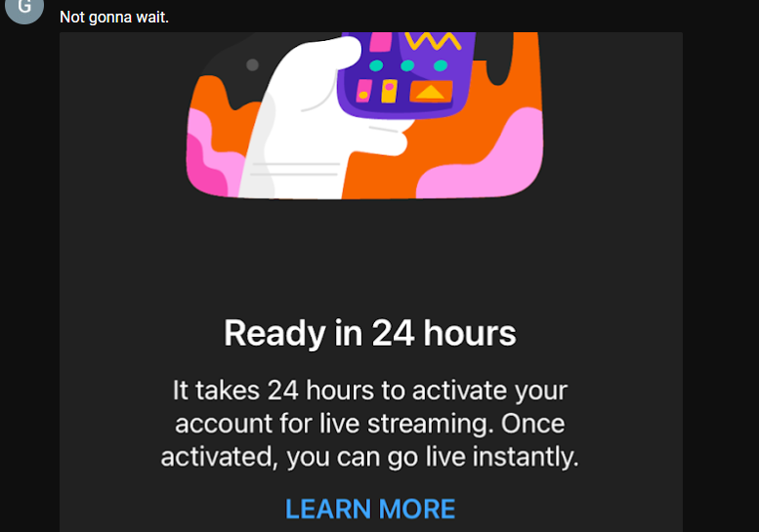The image size is (759, 532).
Task: Click the LEARN MORE link
Action: click(x=370, y=509)
